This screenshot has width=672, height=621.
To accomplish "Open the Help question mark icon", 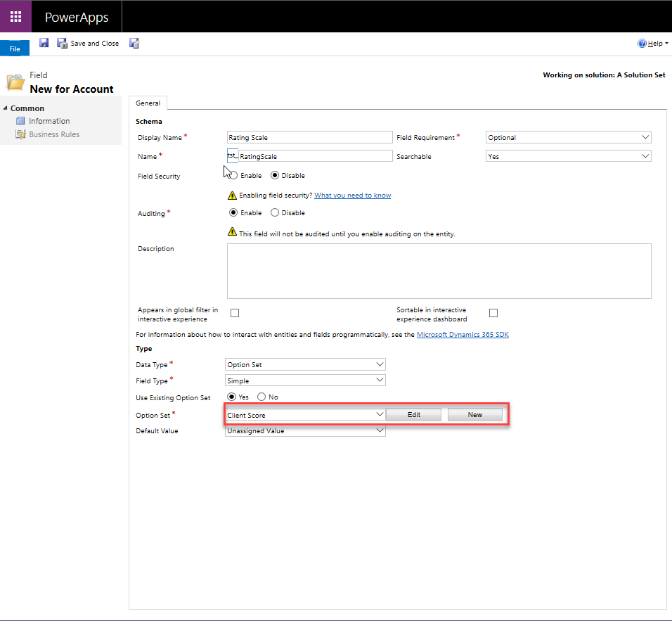I will [x=642, y=44].
